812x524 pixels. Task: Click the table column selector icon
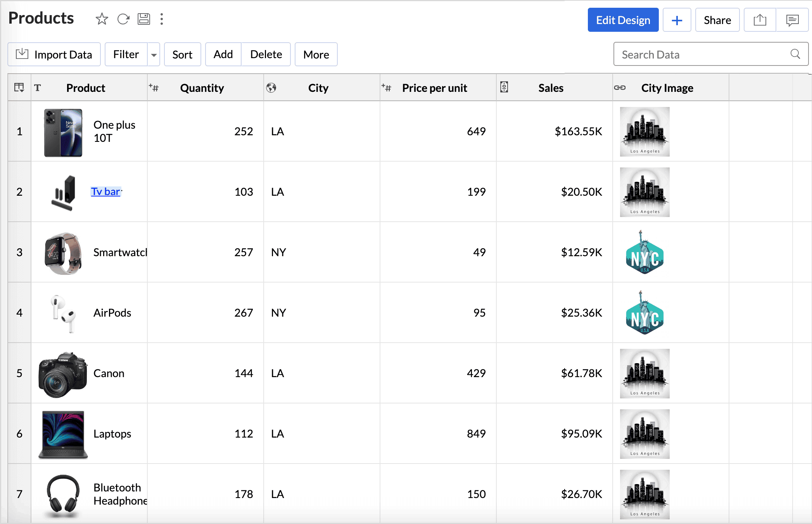(x=19, y=88)
